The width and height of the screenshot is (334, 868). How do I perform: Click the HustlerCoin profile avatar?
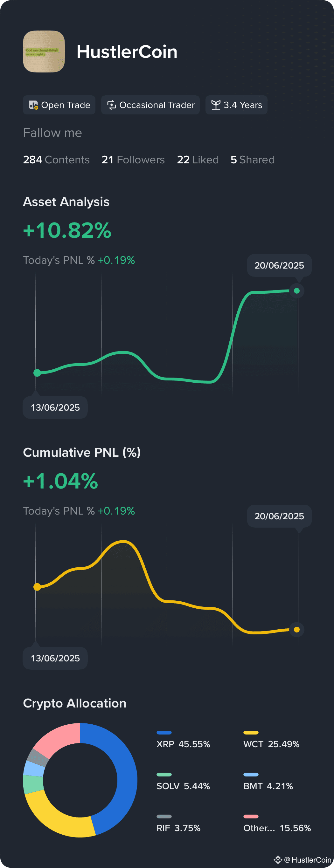(x=44, y=51)
